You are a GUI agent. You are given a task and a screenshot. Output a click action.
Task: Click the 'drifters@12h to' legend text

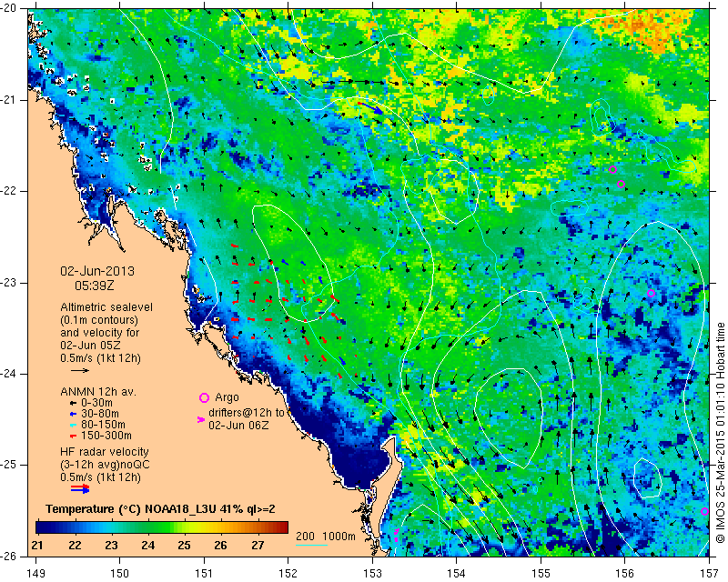(247, 413)
